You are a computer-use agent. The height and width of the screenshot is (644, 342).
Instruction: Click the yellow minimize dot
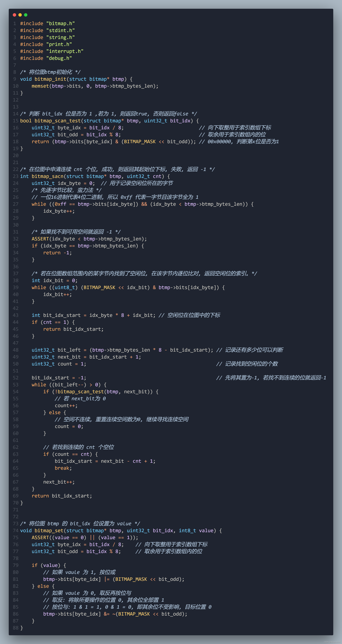click(20, 15)
